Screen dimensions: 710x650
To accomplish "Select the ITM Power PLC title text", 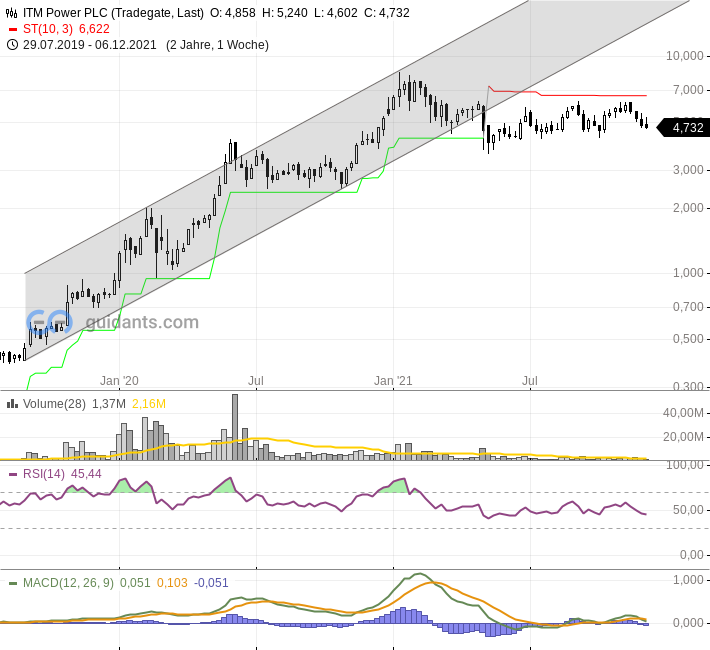I will tap(65, 13).
